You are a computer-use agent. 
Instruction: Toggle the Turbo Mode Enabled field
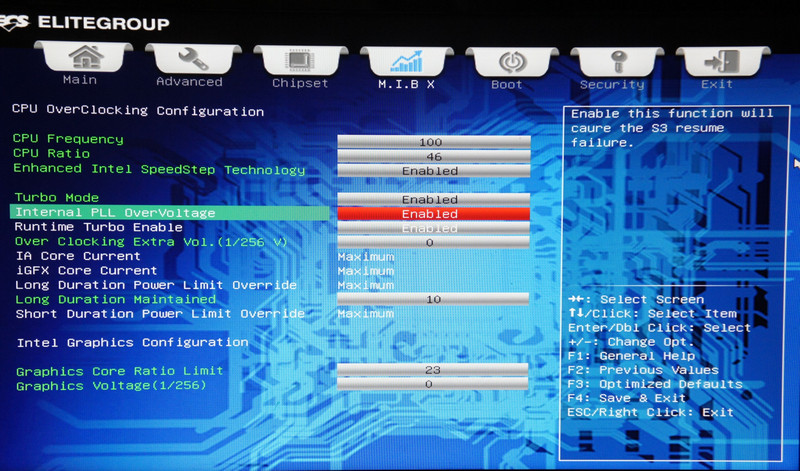434,199
